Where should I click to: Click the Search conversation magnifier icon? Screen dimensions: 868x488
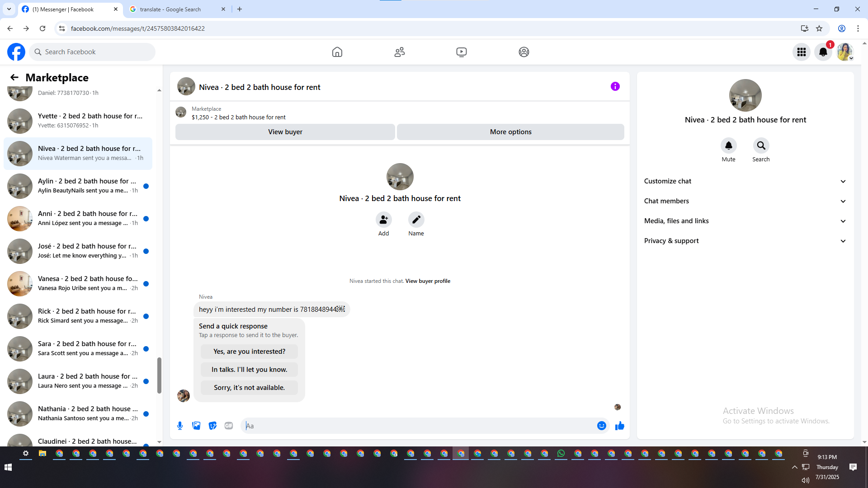761,145
